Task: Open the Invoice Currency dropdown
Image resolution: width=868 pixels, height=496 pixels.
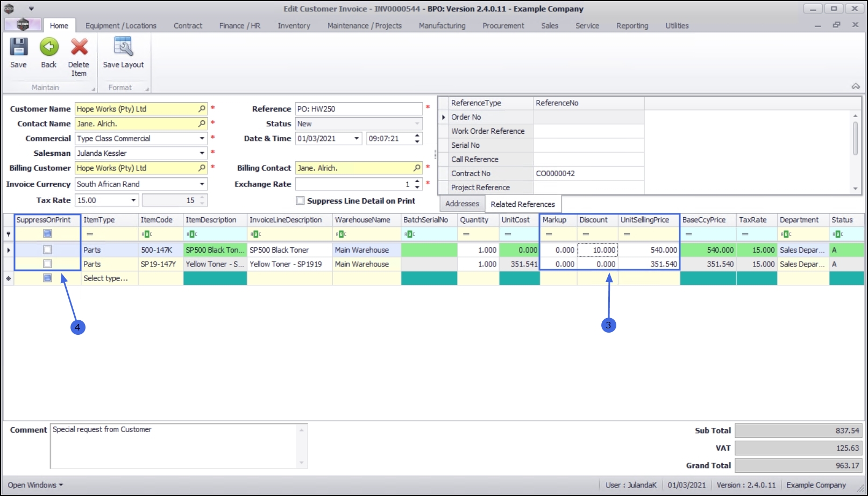Action: tap(202, 184)
